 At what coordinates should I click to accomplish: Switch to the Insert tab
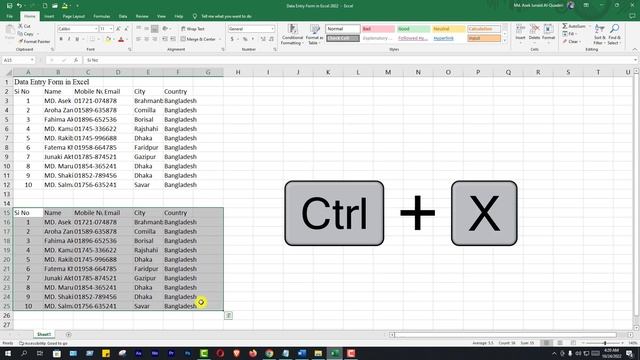49,16
